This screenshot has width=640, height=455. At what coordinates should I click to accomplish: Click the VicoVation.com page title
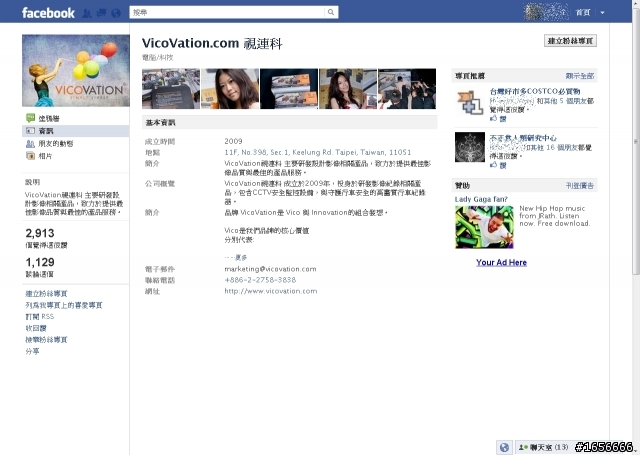click(x=212, y=43)
